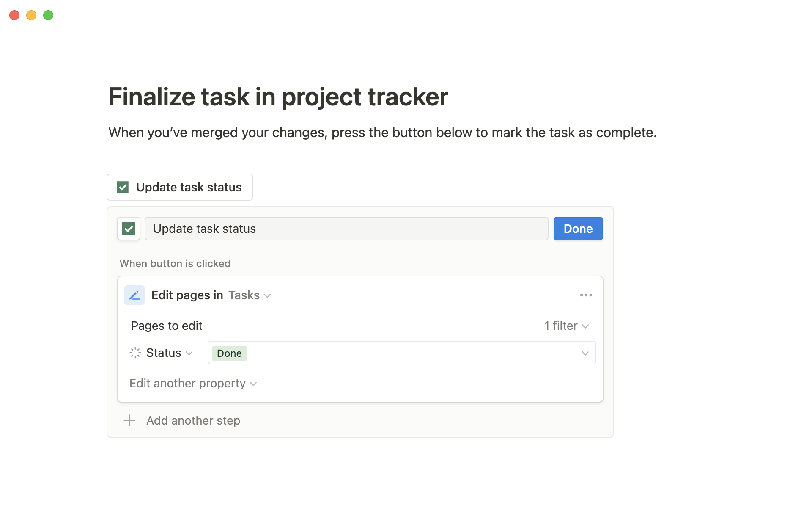Select the Edit pages in Tasks menu item
Image resolution: width=812 pixels, height=508 pixels.
point(199,295)
